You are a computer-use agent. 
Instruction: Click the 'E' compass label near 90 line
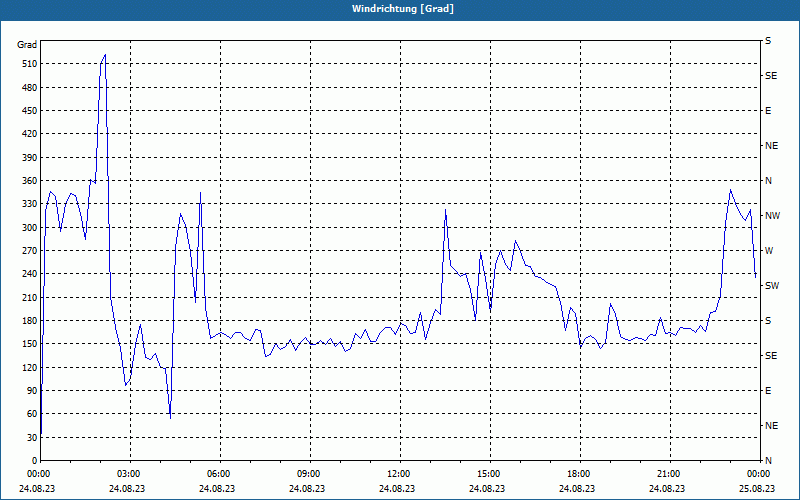[x=768, y=391]
